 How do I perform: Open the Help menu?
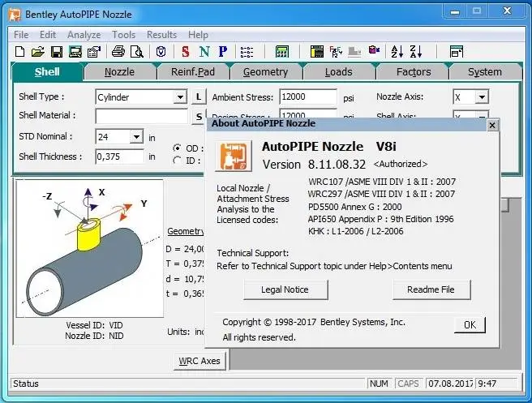click(198, 35)
